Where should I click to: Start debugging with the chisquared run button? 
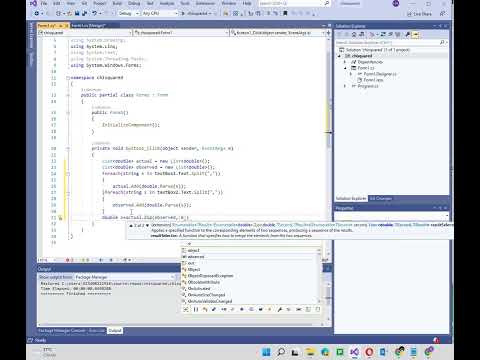pyautogui.click(x=196, y=13)
